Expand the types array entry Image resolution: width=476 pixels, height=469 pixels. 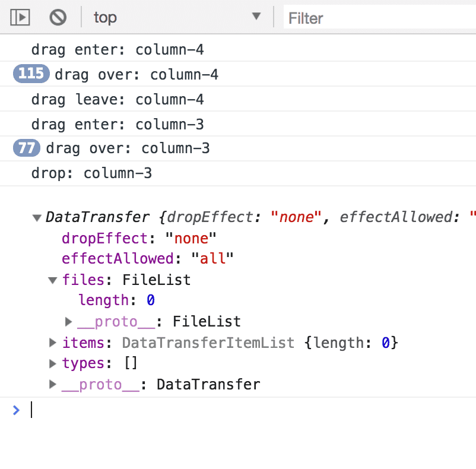53,363
